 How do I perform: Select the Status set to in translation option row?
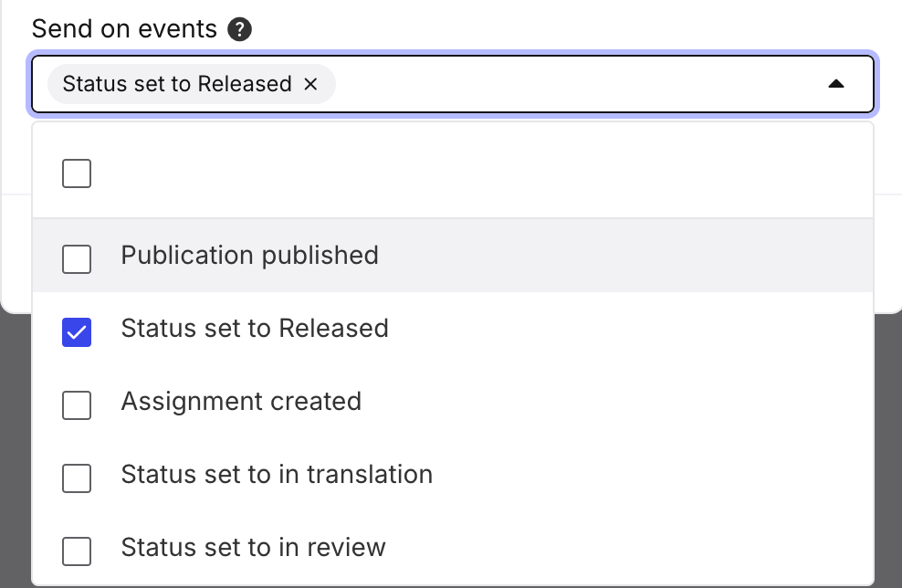pos(277,475)
